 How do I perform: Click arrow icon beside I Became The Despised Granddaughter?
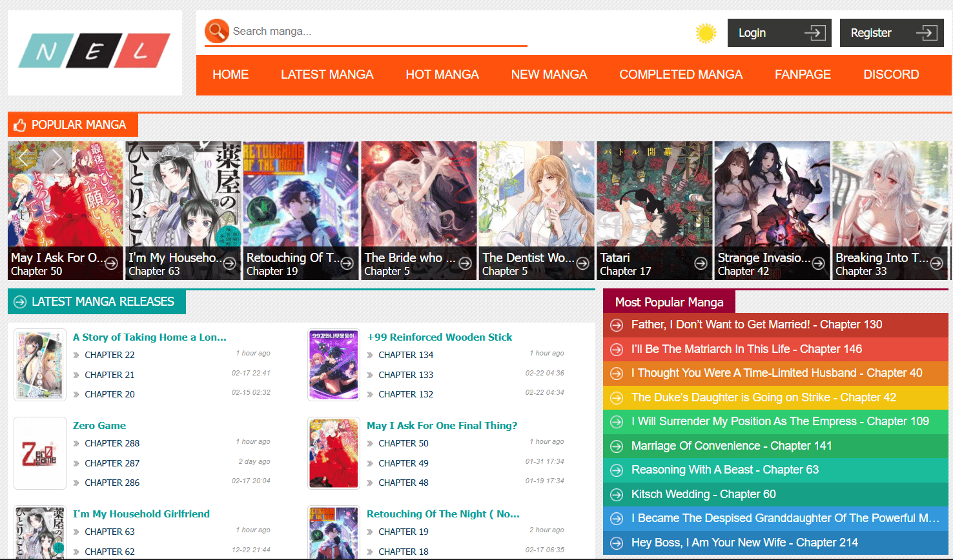coord(617,518)
